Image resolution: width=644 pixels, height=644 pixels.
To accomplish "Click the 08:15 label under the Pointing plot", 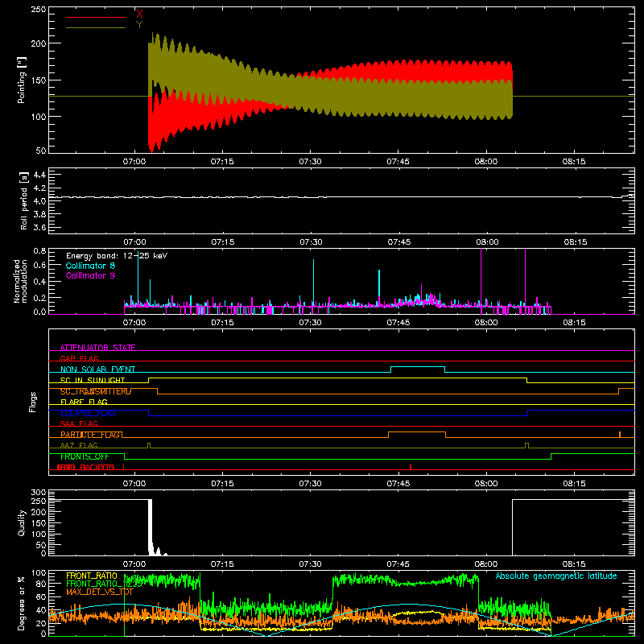I will coord(574,162).
